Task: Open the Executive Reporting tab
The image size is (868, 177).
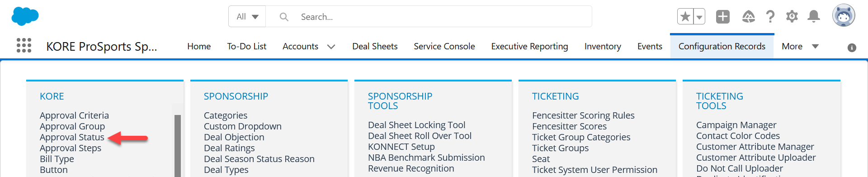Action: [x=529, y=46]
